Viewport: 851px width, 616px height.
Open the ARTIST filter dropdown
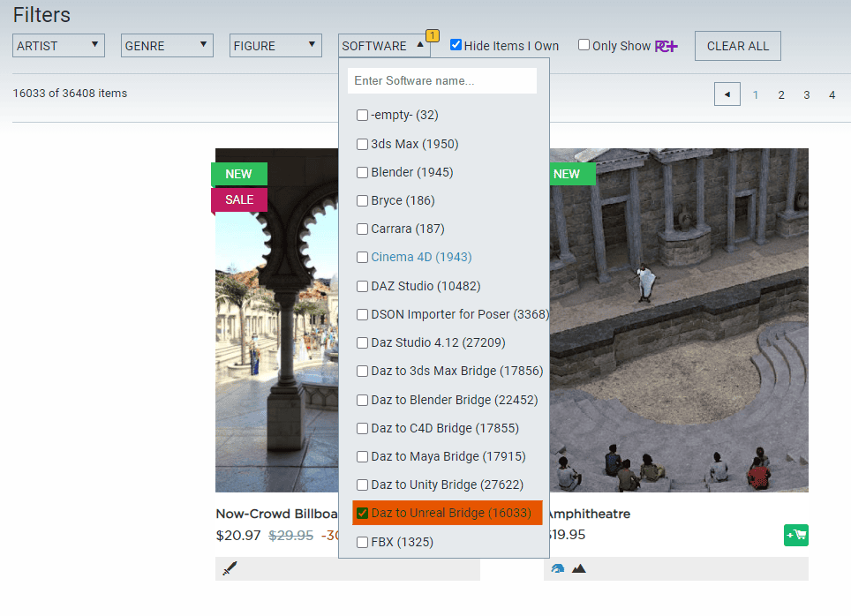click(x=57, y=45)
